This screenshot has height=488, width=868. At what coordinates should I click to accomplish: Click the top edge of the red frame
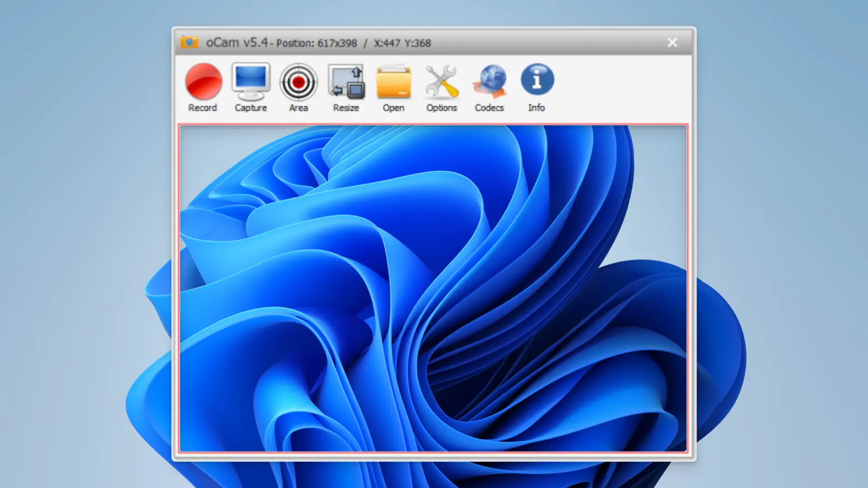click(x=434, y=125)
